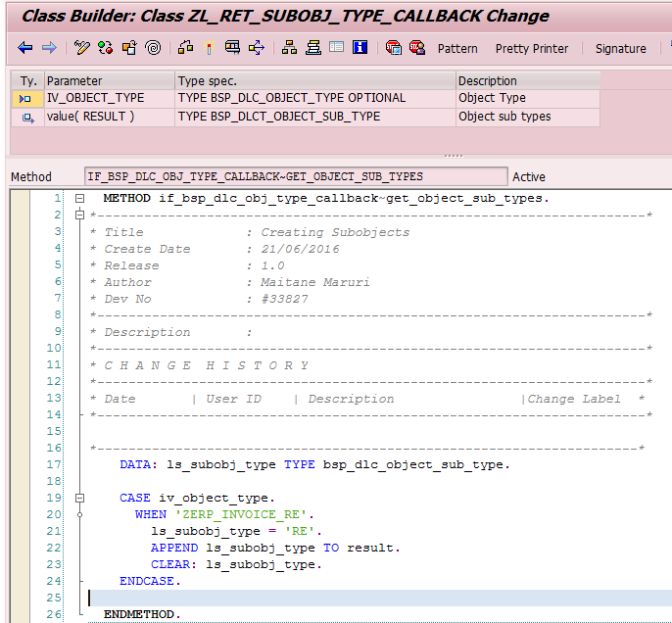Click the importing parameter icon for IV_OBJECT_TYPE
The height and width of the screenshot is (623, 672).
(x=25, y=99)
